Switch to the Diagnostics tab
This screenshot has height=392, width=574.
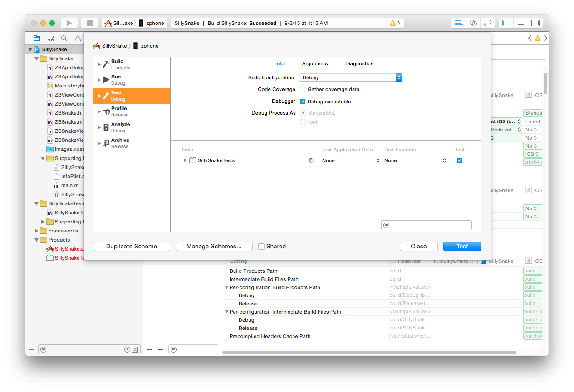coord(359,63)
